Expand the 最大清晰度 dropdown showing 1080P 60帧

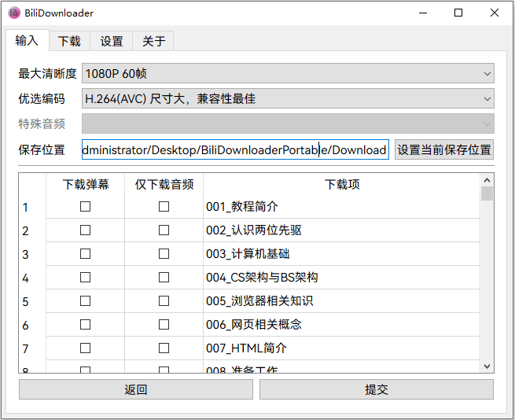point(288,73)
